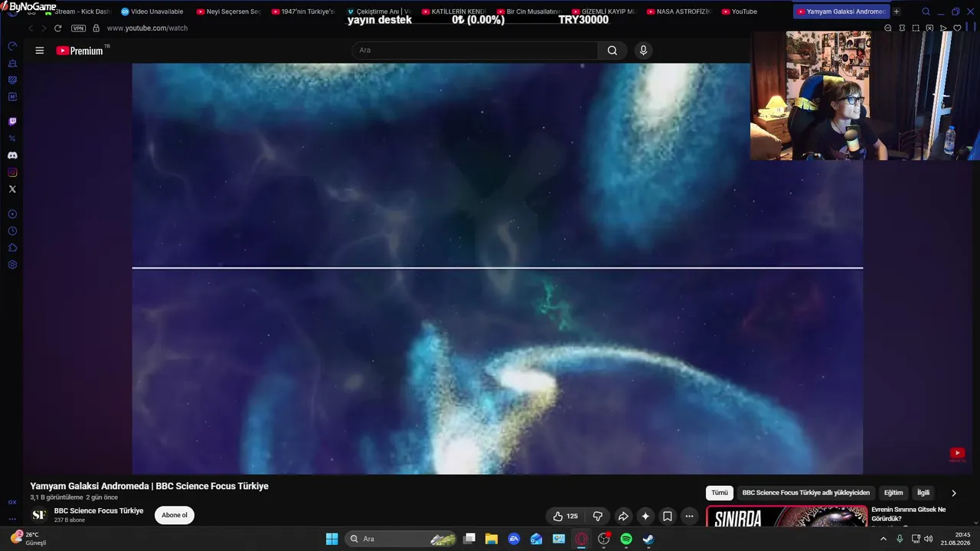Click the video player area
The height and width of the screenshot is (551, 980).
coord(498,269)
